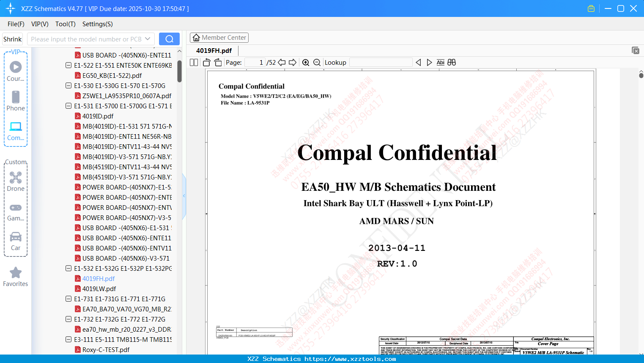This screenshot has height=363, width=644.
Task: Open the Drone category
Action: click(16, 181)
